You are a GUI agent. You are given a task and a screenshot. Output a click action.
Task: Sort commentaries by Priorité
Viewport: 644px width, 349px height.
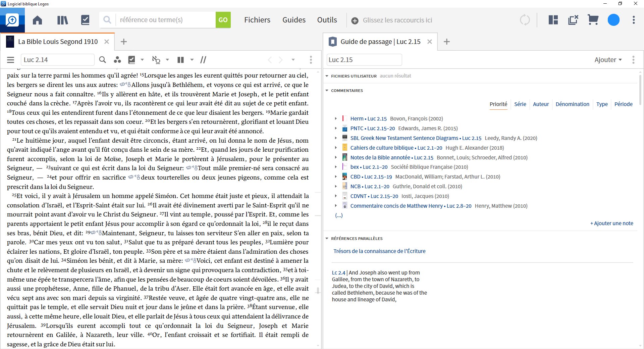[498, 104]
